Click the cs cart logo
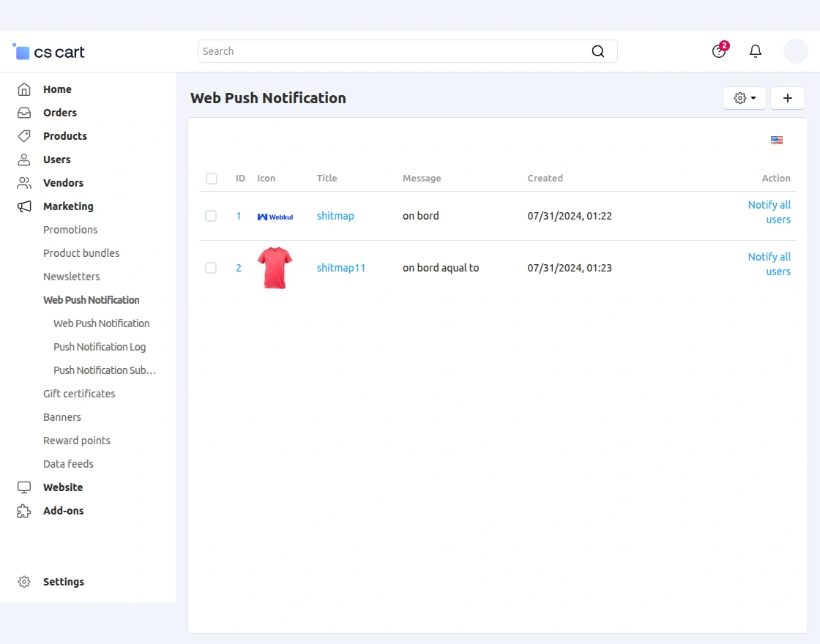Screen dimensions: 820x644 point(48,52)
